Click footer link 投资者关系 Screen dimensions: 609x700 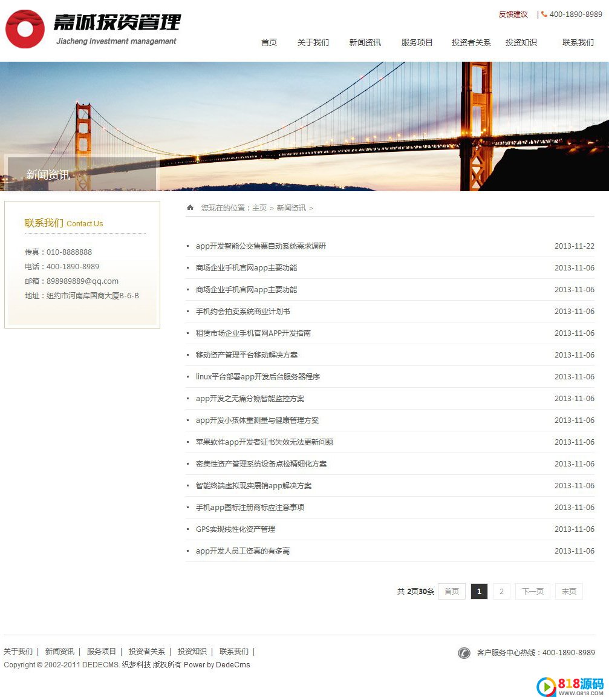(147, 652)
